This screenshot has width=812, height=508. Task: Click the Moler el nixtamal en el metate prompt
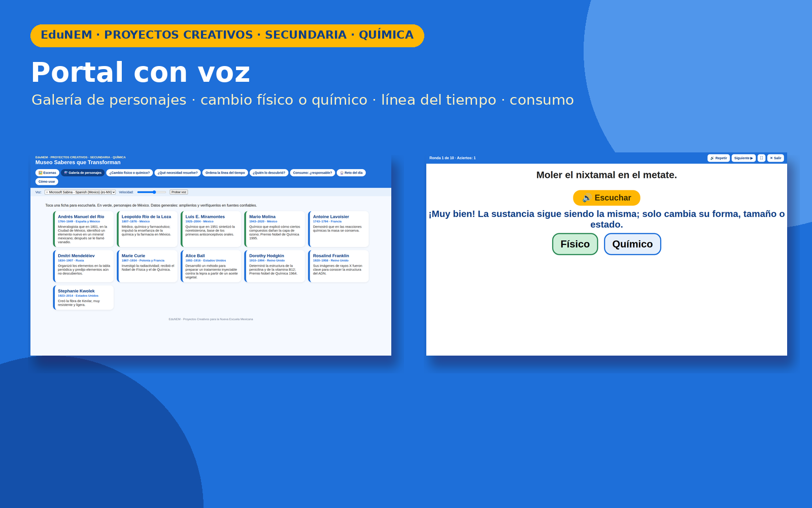point(606,175)
